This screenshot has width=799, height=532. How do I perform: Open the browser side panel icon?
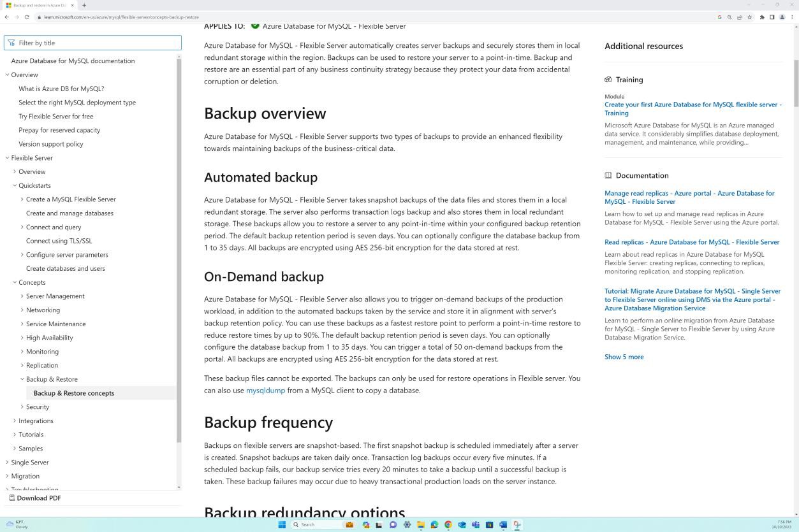coord(772,17)
